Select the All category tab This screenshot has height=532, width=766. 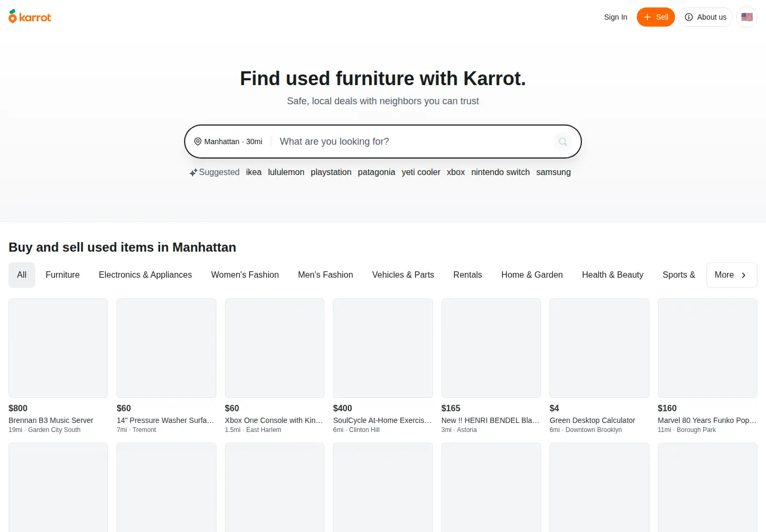pyautogui.click(x=22, y=275)
